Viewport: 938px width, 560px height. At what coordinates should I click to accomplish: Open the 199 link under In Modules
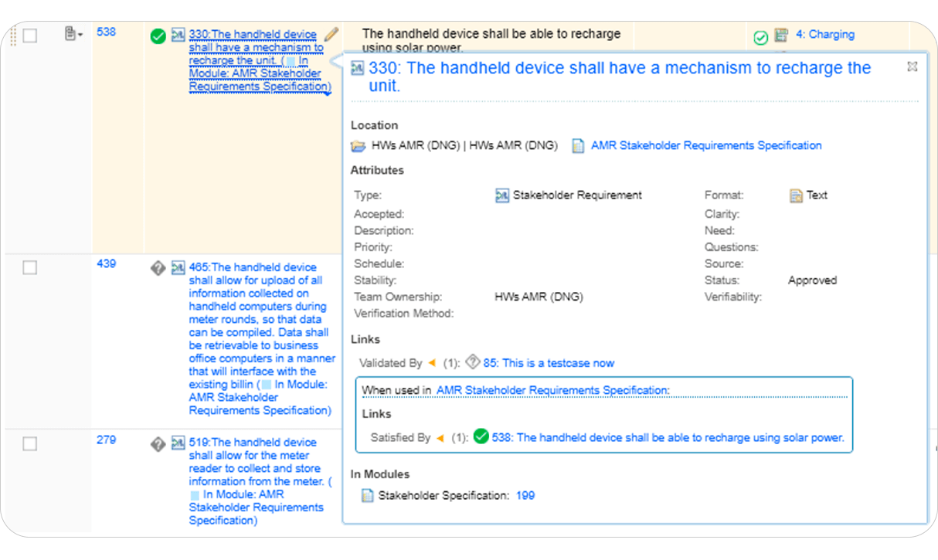click(x=525, y=495)
